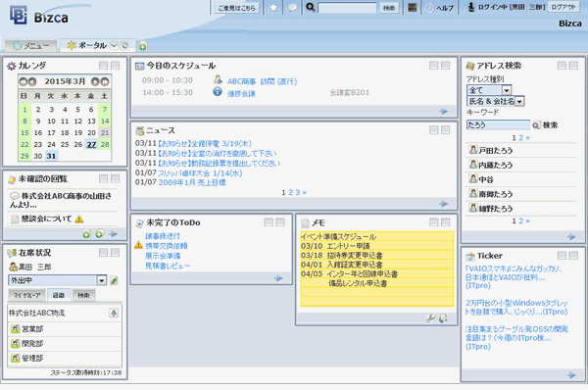This screenshot has height=390, width=588.
Task: Click the wrench settings icon in メモ
Action: coord(430,318)
